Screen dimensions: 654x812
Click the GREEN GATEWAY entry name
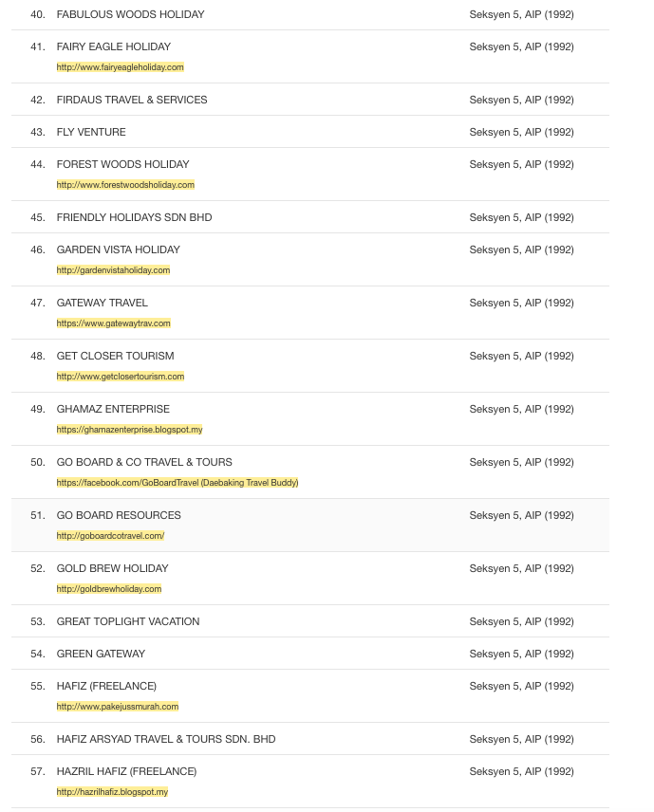point(102,654)
